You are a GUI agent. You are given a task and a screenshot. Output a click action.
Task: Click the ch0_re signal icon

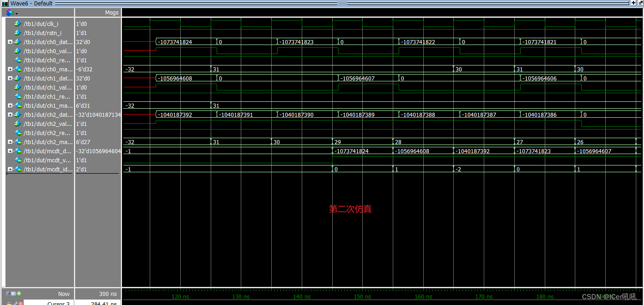(18, 60)
